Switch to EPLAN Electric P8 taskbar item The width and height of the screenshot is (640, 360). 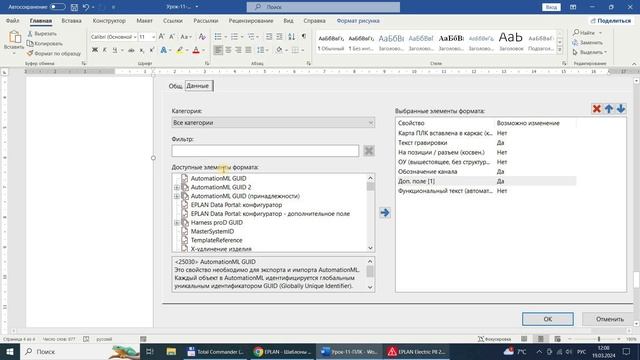(417, 351)
